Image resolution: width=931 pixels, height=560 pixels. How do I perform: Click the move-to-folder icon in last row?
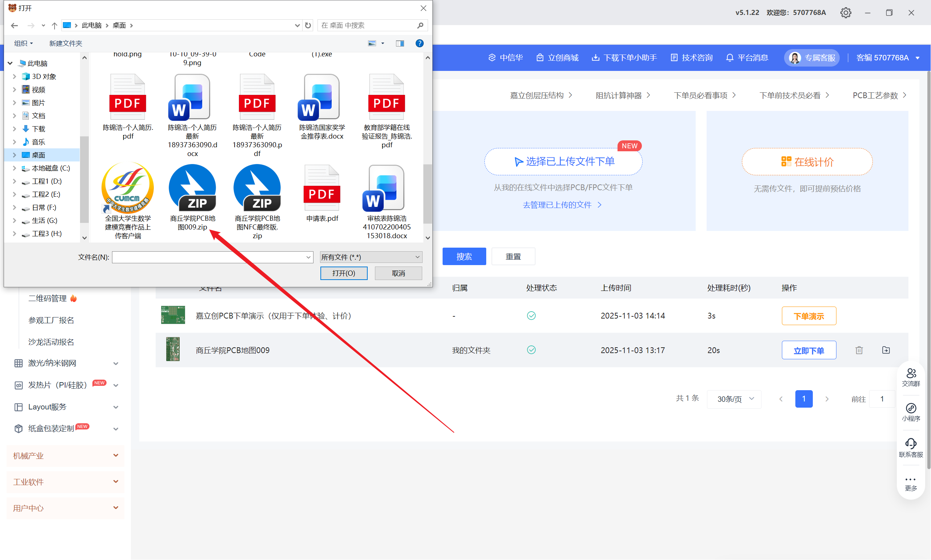tap(886, 350)
